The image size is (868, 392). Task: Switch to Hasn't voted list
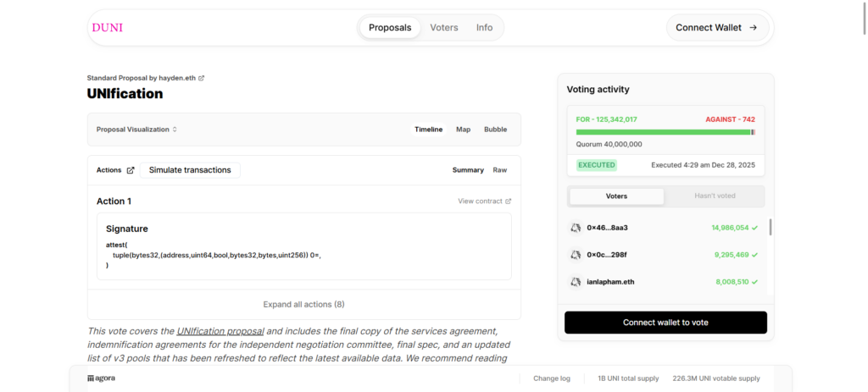(x=715, y=196)
